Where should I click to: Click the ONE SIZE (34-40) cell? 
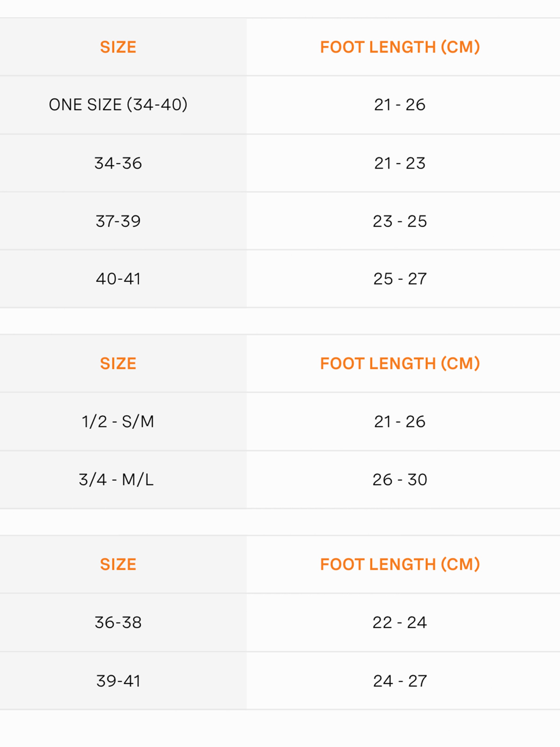point(118,105)
